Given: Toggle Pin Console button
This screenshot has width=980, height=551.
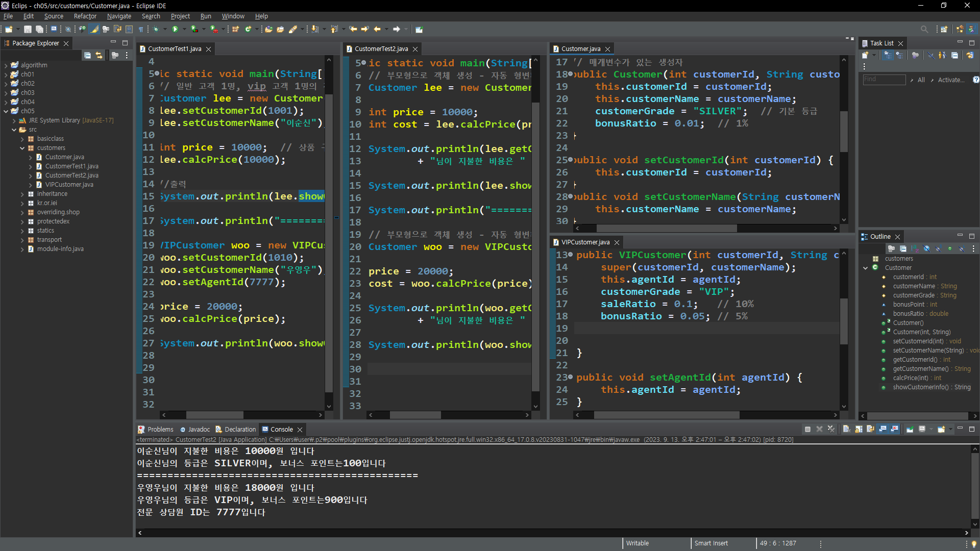Looking at the screenshot, I should point(910,429).
